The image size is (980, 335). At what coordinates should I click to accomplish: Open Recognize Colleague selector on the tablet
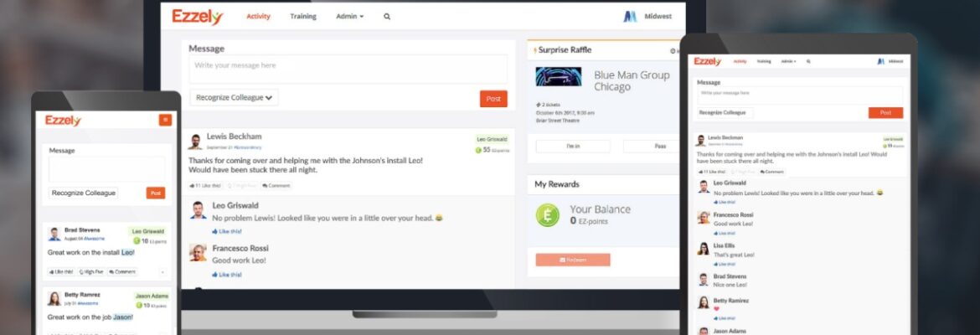pyautogui.click(x=725, y=112)
